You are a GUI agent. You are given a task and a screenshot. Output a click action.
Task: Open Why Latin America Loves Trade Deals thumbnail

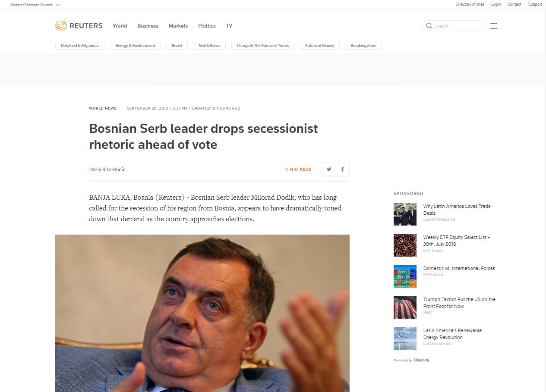405,214
